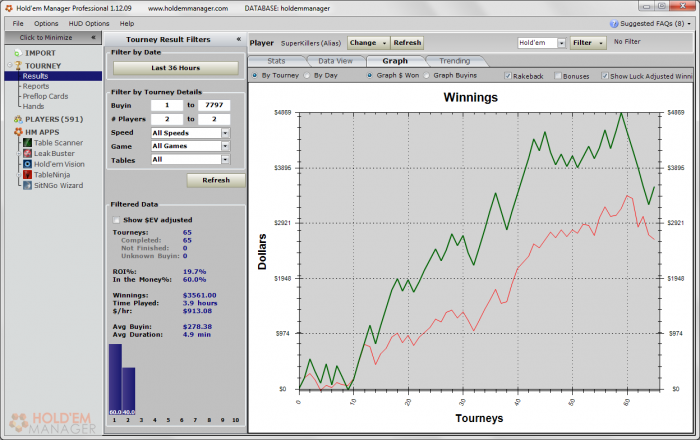Open the Hold'em Vision app icon
The width and height of the screenshot is (700, 440).
pyautogui.click(x=28, y=164)
